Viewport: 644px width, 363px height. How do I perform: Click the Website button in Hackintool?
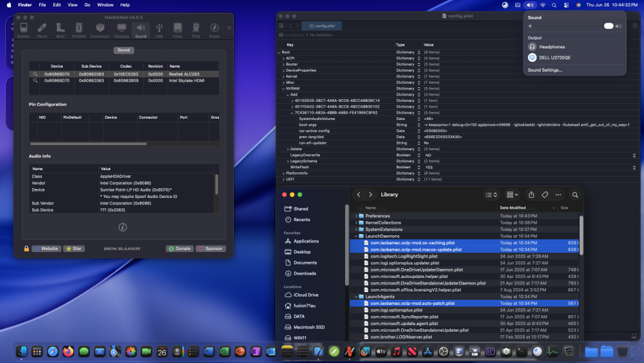46,249
